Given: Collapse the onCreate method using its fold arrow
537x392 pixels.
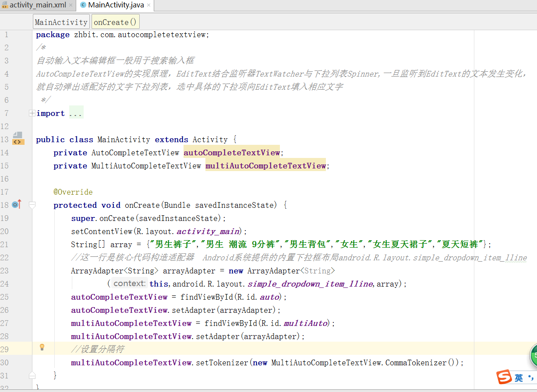Looking at the screenshot, I should (32, 205).
